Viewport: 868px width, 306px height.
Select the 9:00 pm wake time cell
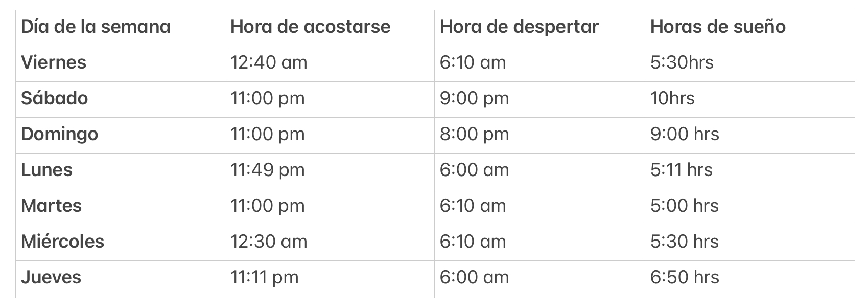474,98
